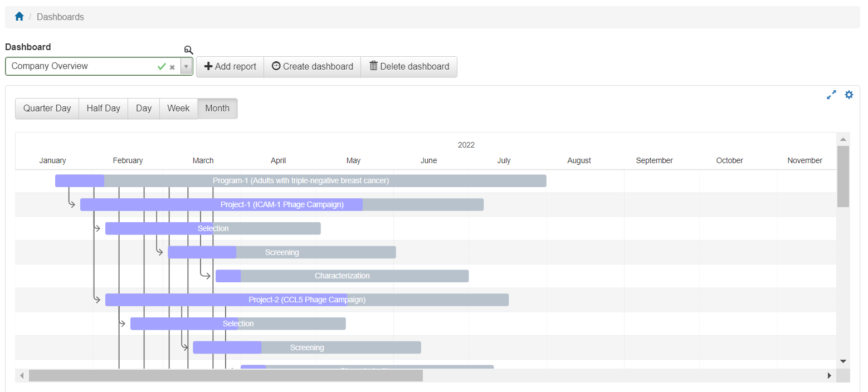Expand the report to fullscreen
868x392 pixels.
tap(831, 95)
